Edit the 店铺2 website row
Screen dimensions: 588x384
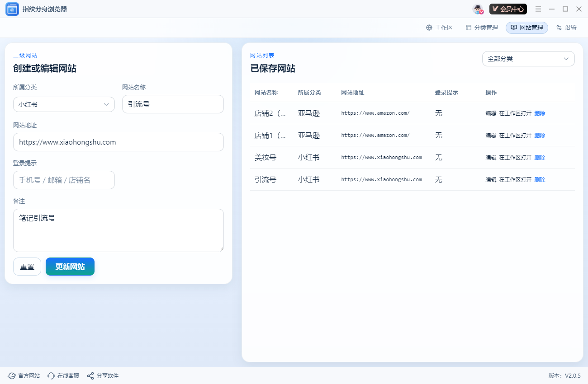491,113
